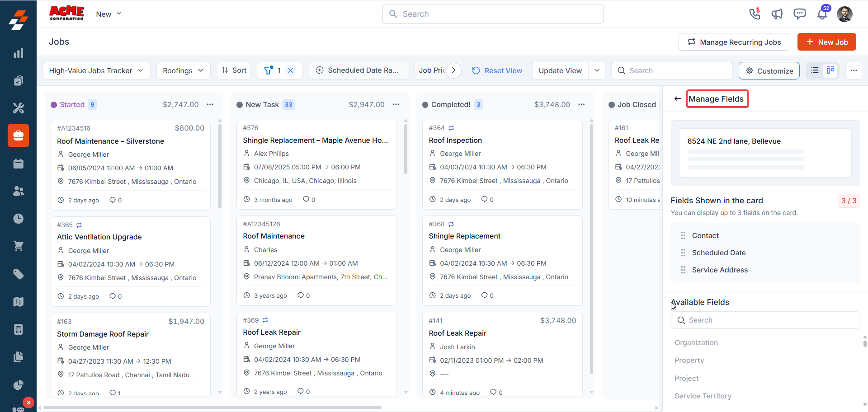
Task: Open the tools wrench sidebar icon
Action: tap(18, 108)
